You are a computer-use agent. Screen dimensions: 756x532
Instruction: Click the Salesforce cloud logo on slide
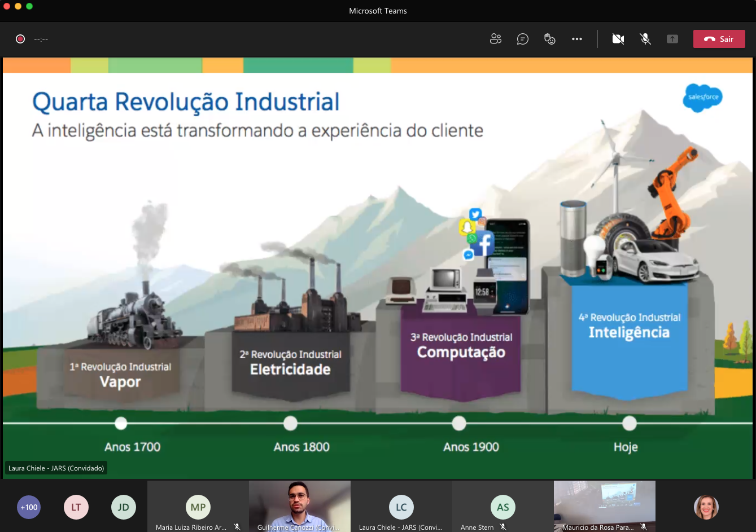pos(702,98)
